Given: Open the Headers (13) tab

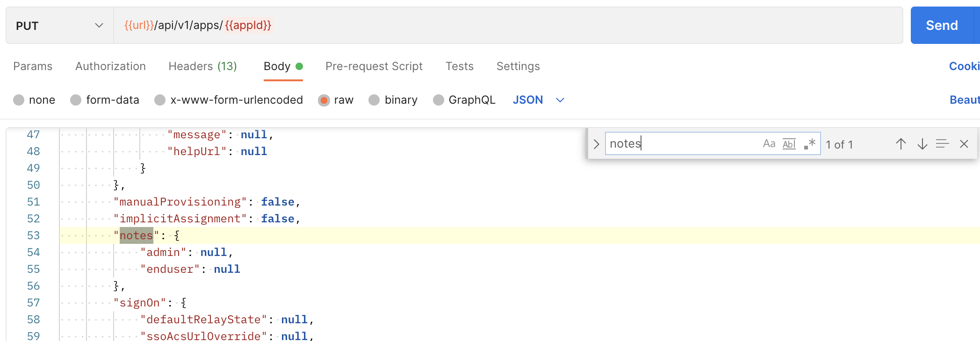Looking at the screenshot, I should [x=202, y=66].
